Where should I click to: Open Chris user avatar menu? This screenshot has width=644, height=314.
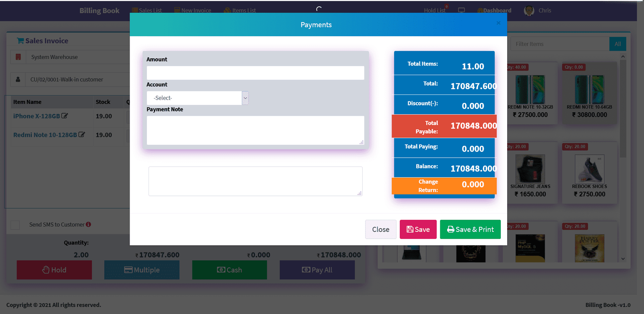click(x=529, y=11)
